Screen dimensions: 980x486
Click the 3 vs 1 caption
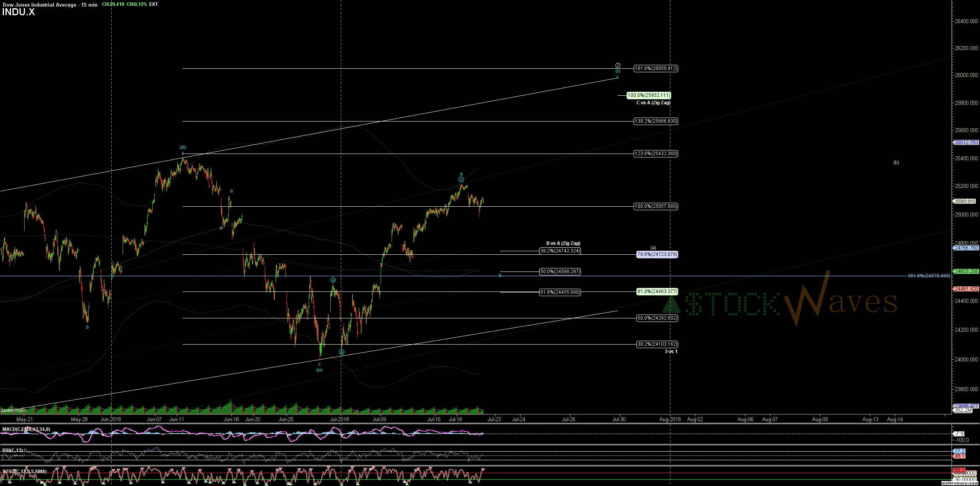[x=671, y=352]
